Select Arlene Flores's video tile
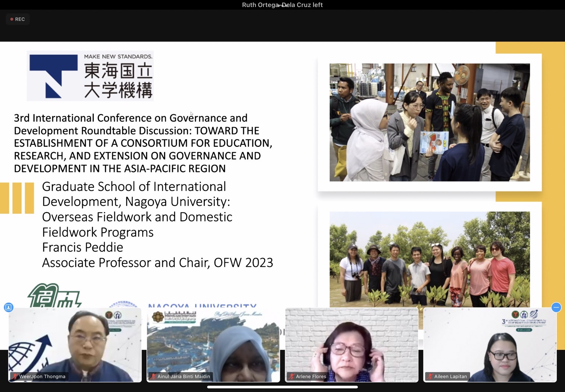The width and height of the screenshot is (565, 392). coord(352,345)
